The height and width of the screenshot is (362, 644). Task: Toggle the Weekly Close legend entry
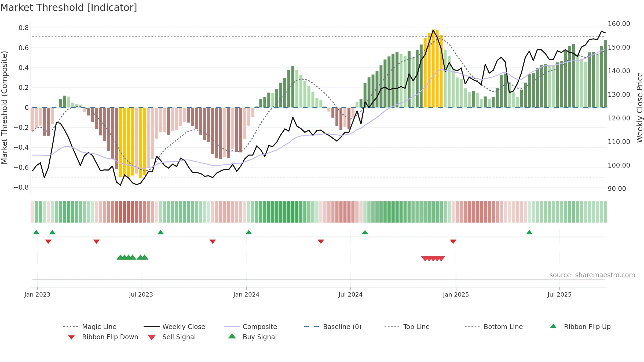[x=174, y=327]
